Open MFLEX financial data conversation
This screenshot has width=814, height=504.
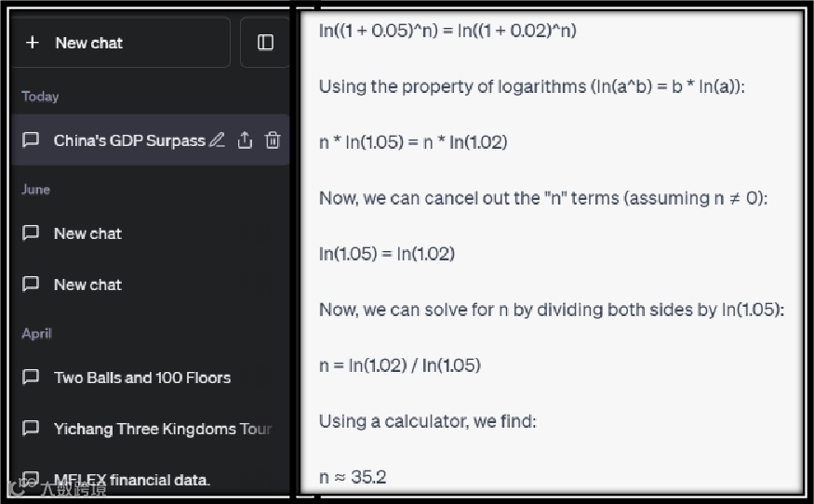click(x=131, y=480)
